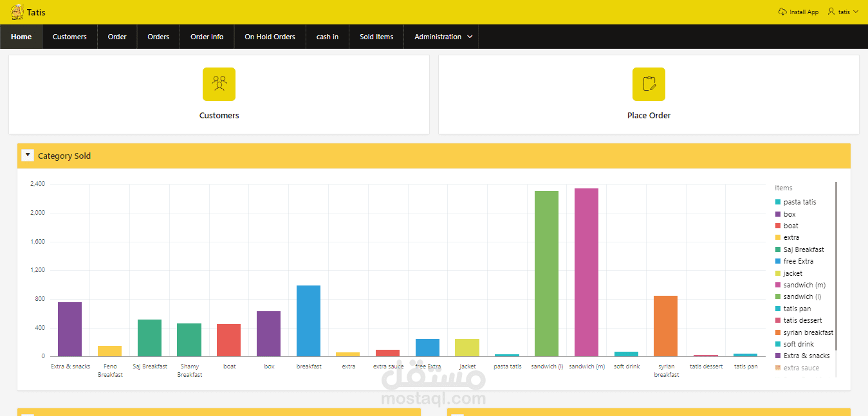Click the Tatis title text
This screenshot has width=868, height=416.
coord(36,12)
